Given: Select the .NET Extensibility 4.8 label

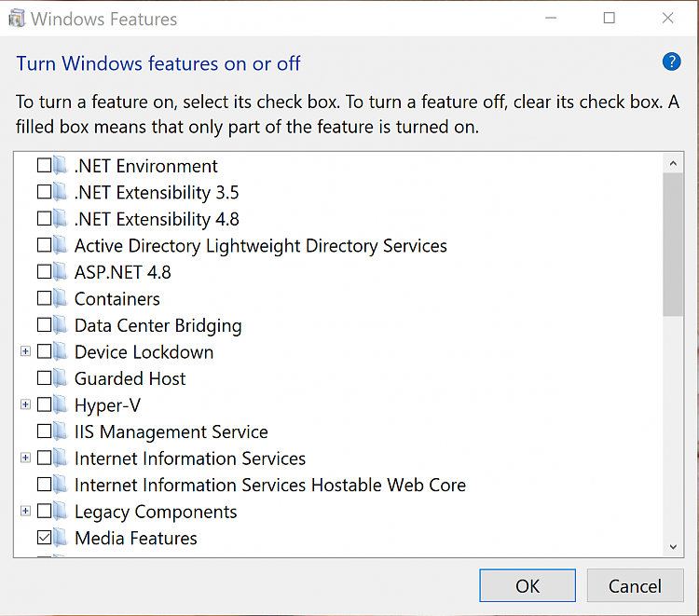Looking at the screenshot, I should coord(157,219).
